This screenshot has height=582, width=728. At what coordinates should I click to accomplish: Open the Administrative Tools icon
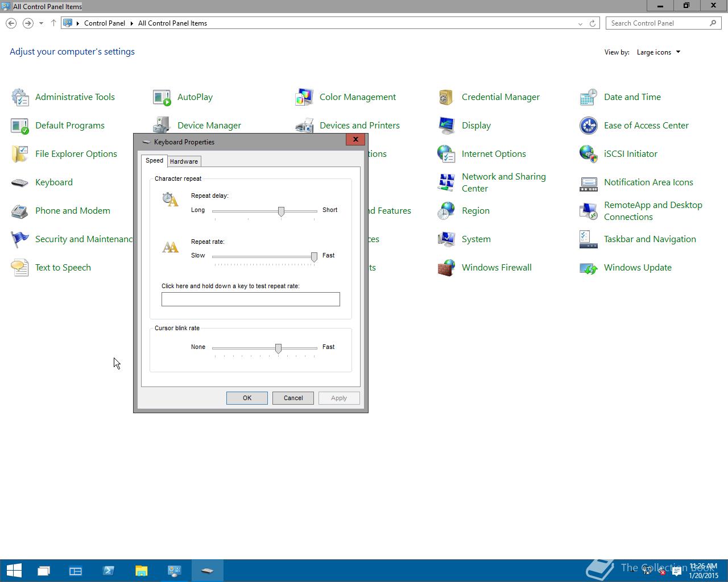point(20,97)
